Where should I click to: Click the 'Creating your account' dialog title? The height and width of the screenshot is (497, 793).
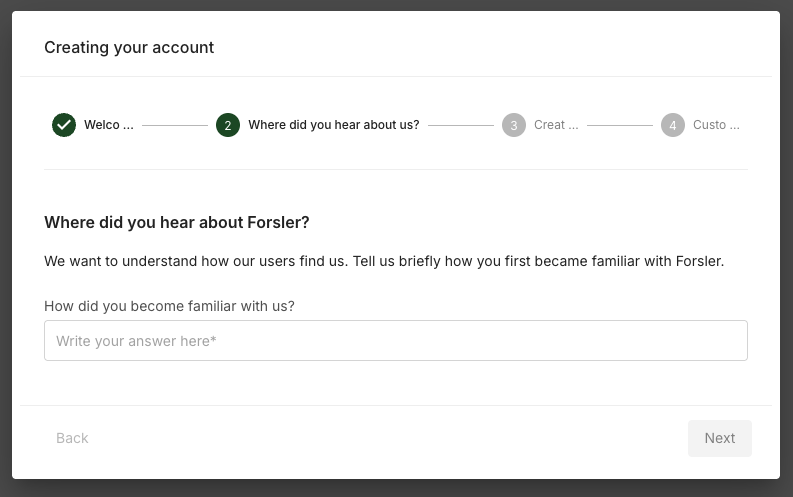129,48
